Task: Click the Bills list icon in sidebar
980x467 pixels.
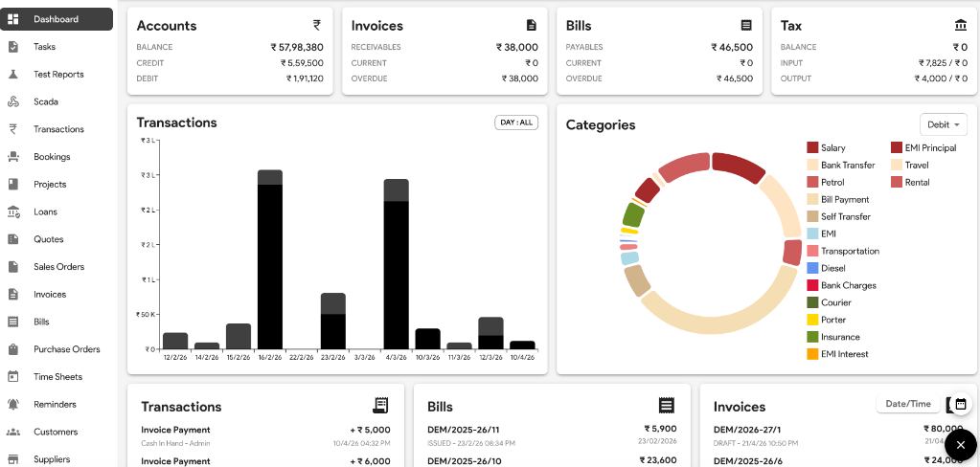Action: pyautogui.click(x=12, y=322)
